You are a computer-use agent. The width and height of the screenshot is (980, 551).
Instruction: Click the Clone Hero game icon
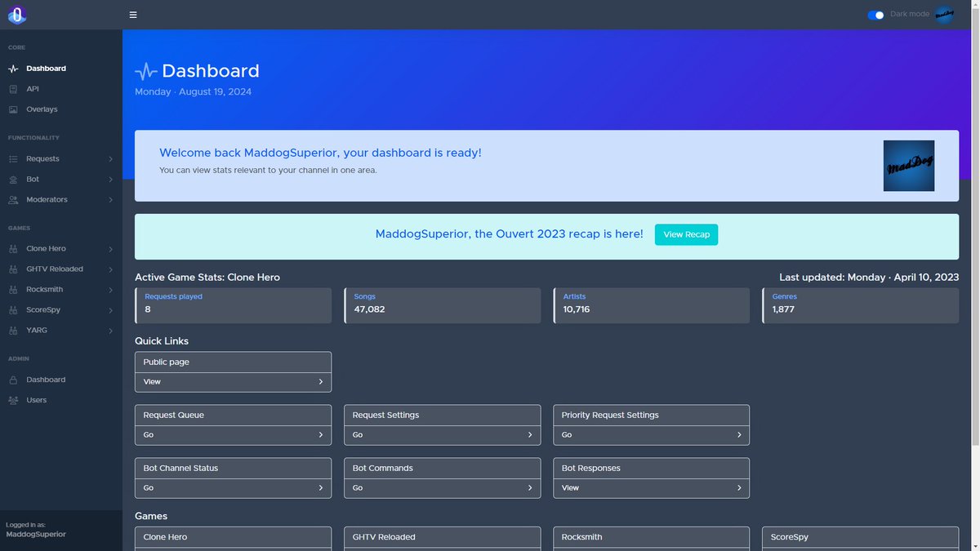point(13,248)
